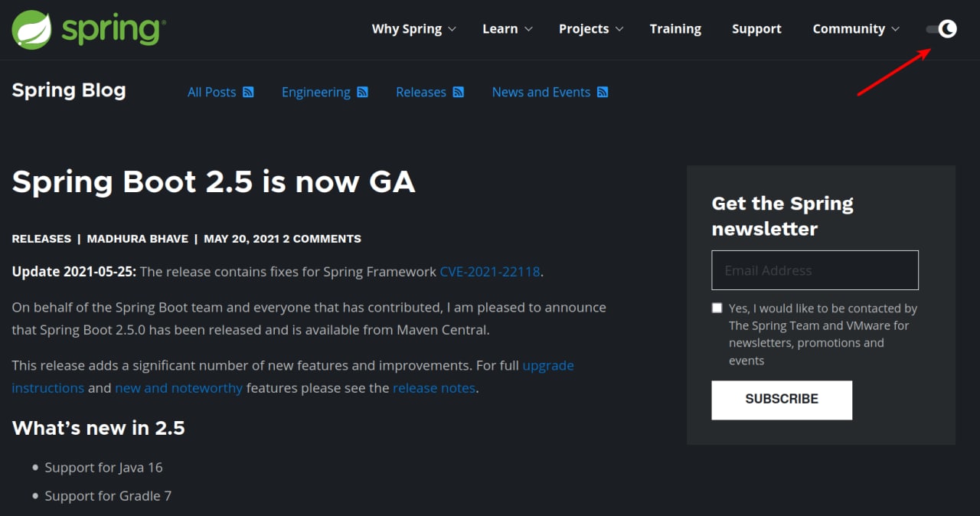Click the Email Address input field
The width and height of the screenshot is (980, 516).
pos(815,270)
